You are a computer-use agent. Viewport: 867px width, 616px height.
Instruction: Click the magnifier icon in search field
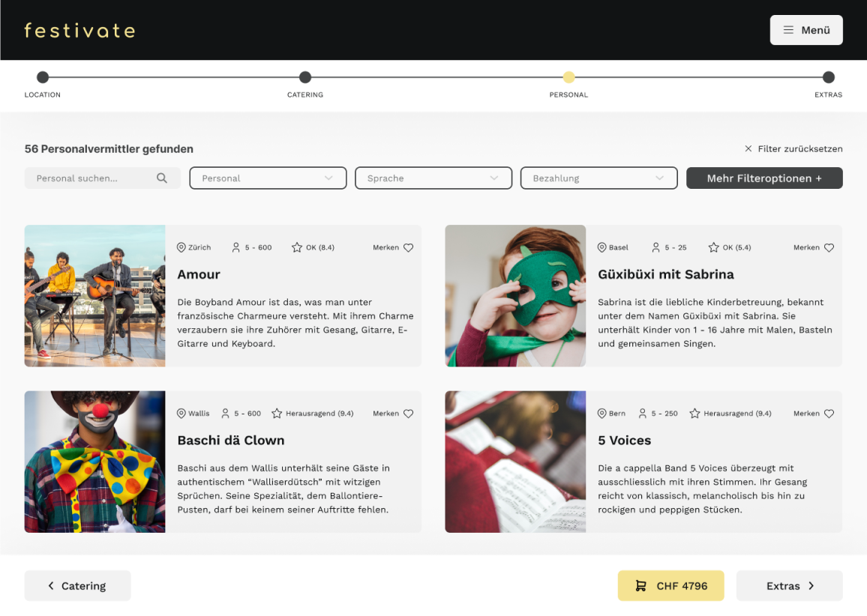[x=162, y=178]
